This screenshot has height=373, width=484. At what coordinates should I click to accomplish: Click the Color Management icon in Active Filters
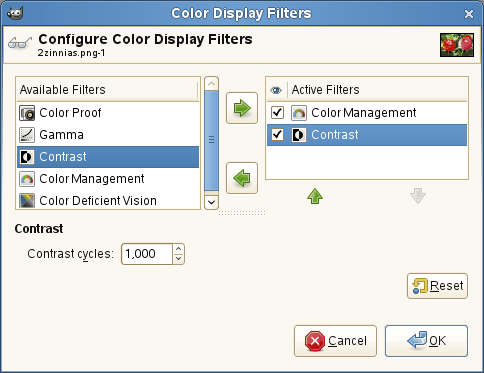point(299,113)
